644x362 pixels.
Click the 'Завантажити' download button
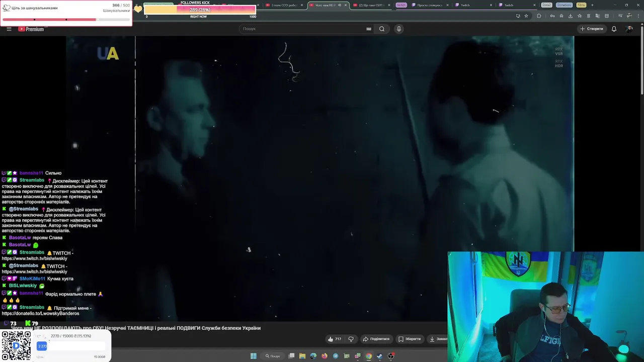coord(437,339)
